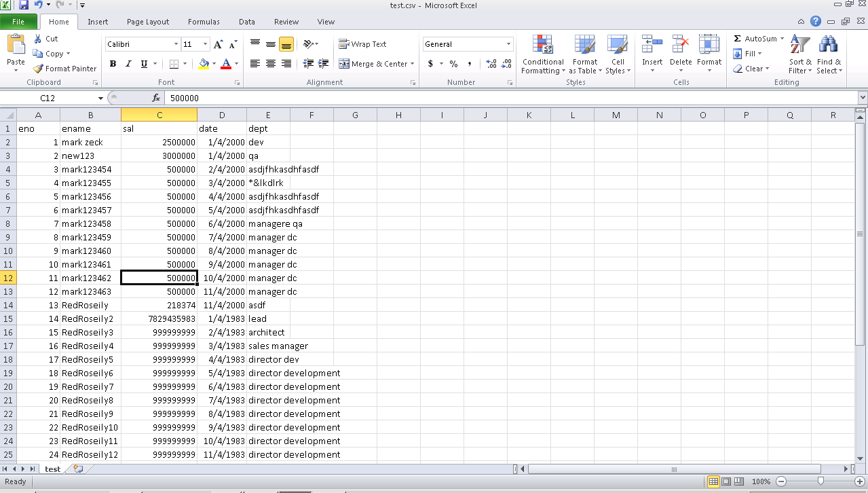Select column C header
Viewport: 868px width, 493px height.
pos(159,115)
